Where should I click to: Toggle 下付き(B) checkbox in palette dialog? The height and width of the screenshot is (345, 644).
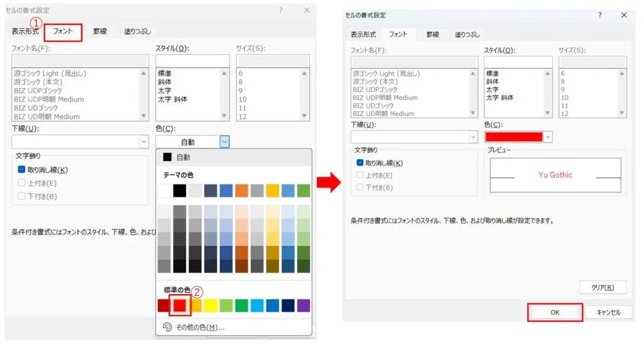[22, 196]
